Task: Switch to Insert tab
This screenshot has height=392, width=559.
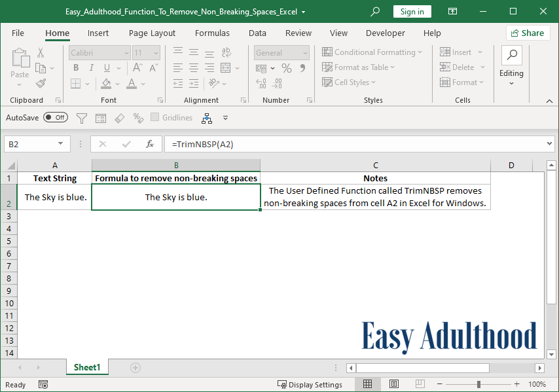Action: pos(98,33)
